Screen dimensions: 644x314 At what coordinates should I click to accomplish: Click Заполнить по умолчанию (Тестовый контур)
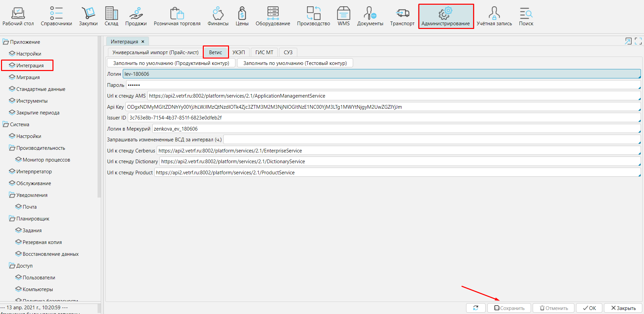coord(295,63)
